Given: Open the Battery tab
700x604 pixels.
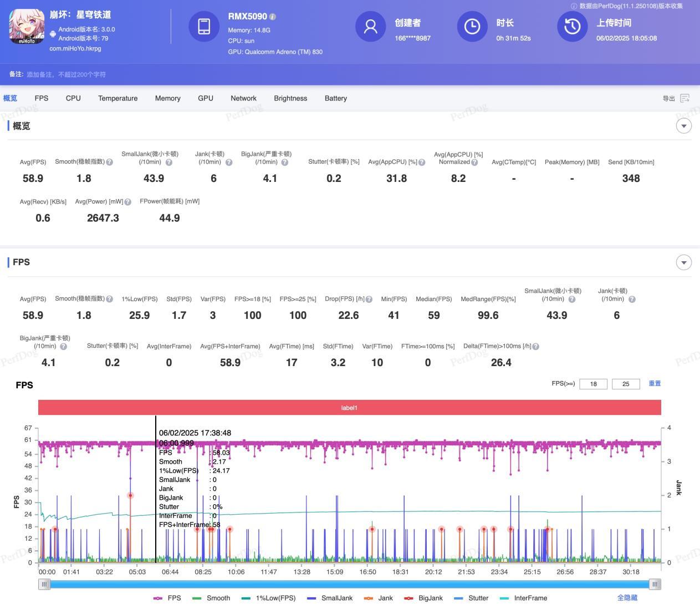Looking at the screenshot, I should [336, 98].
